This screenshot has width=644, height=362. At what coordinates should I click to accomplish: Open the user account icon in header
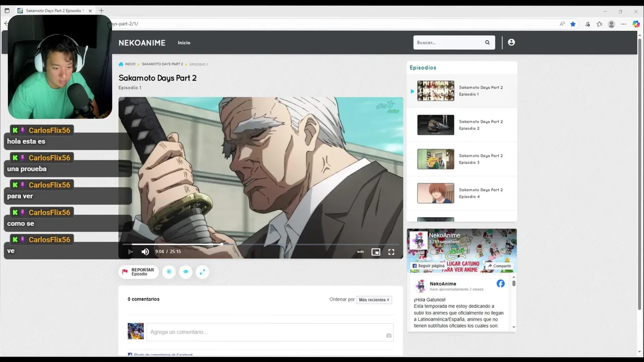pos(511,43)
